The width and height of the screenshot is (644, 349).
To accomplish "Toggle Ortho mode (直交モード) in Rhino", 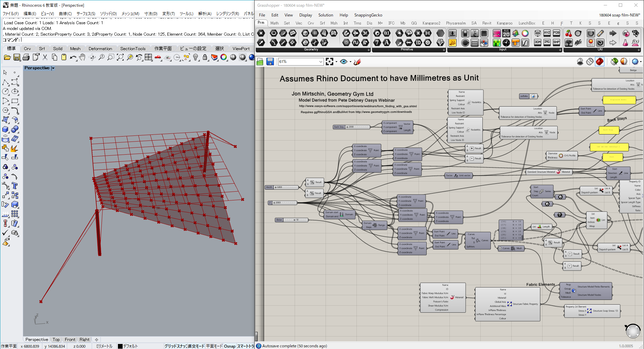I will 196,346.
